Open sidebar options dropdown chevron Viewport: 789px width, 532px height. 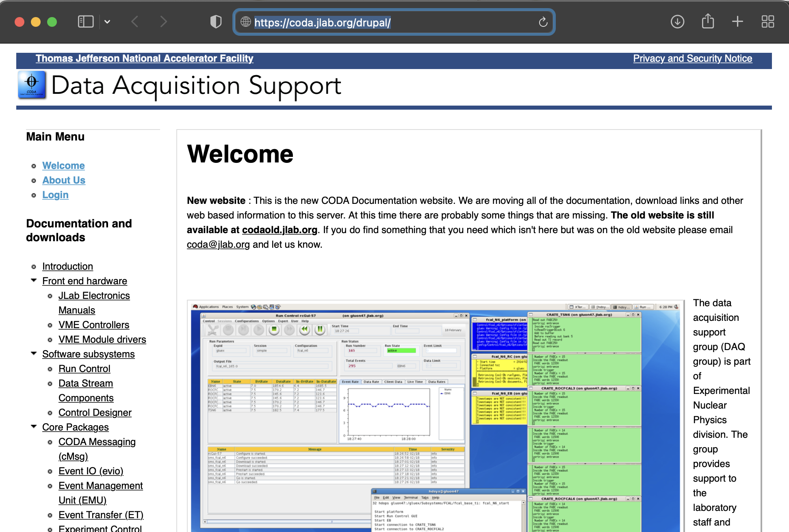pyautogui.click(x=107, y=22)
